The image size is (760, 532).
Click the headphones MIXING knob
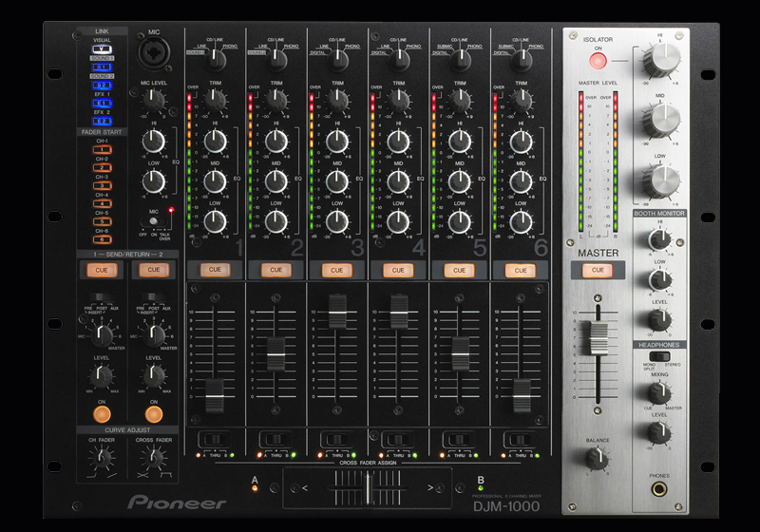(659, 392)
